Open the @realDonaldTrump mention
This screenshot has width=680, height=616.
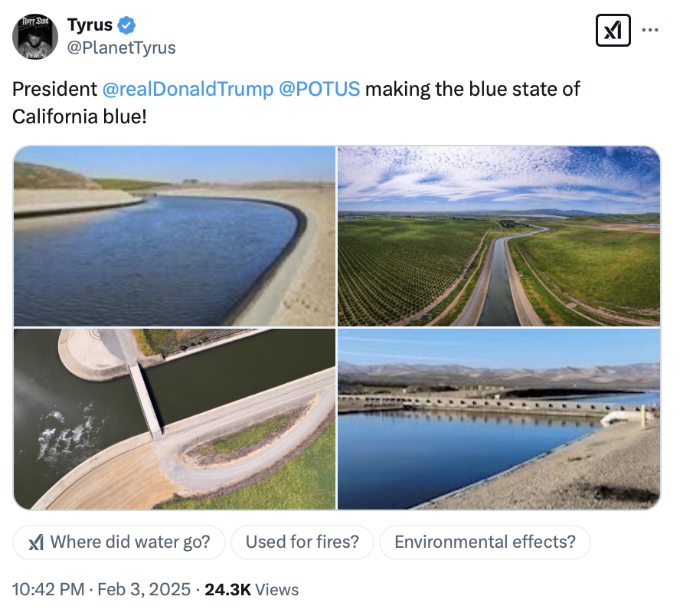click(x=188, y=89)
